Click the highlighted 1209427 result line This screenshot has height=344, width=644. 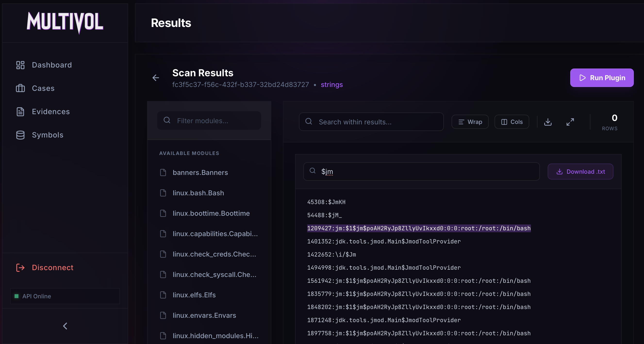pos(419,228)
